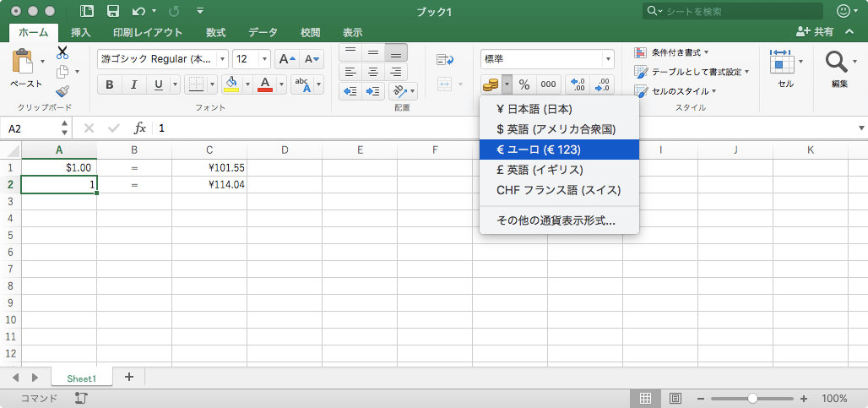Click the Increase Decimal icon

(578, 84)
